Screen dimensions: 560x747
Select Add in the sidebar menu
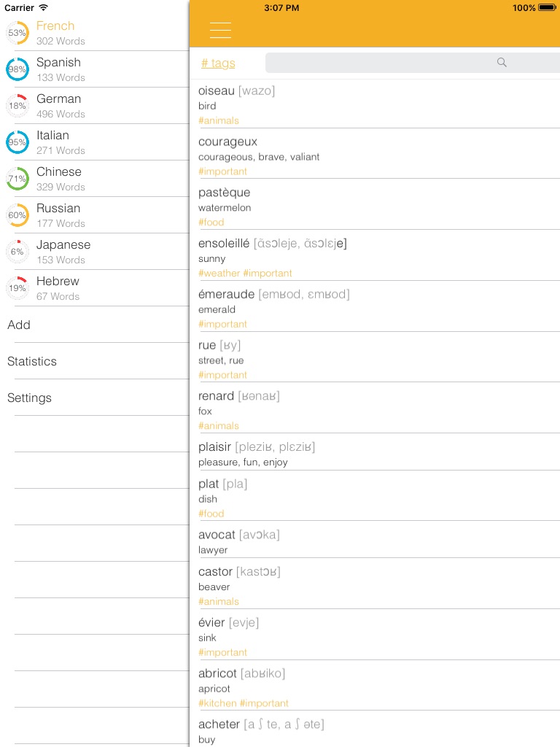19,325
